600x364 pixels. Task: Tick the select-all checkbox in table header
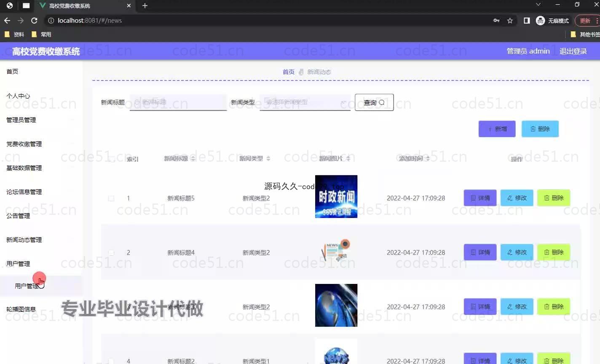click(111, 159)
